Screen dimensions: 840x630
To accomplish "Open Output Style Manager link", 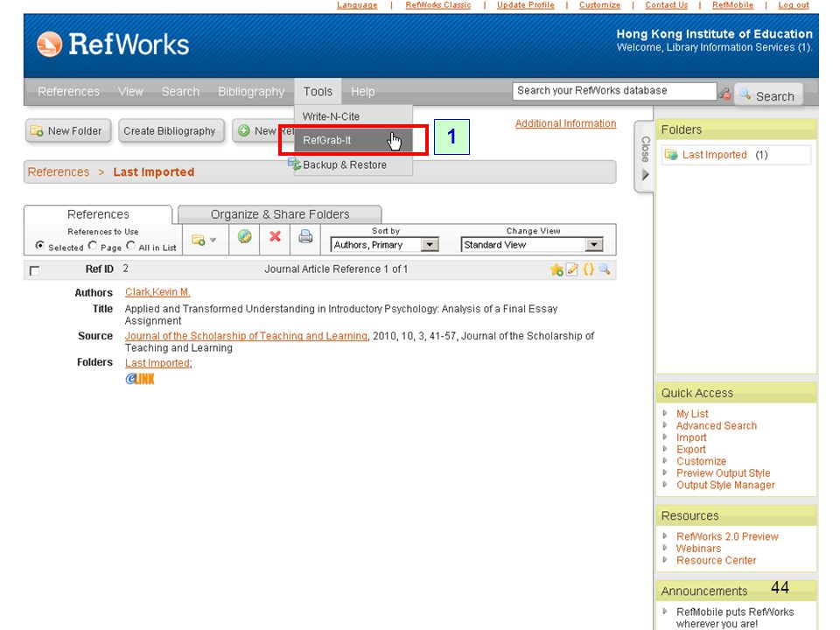I will (x=725, y=484).
